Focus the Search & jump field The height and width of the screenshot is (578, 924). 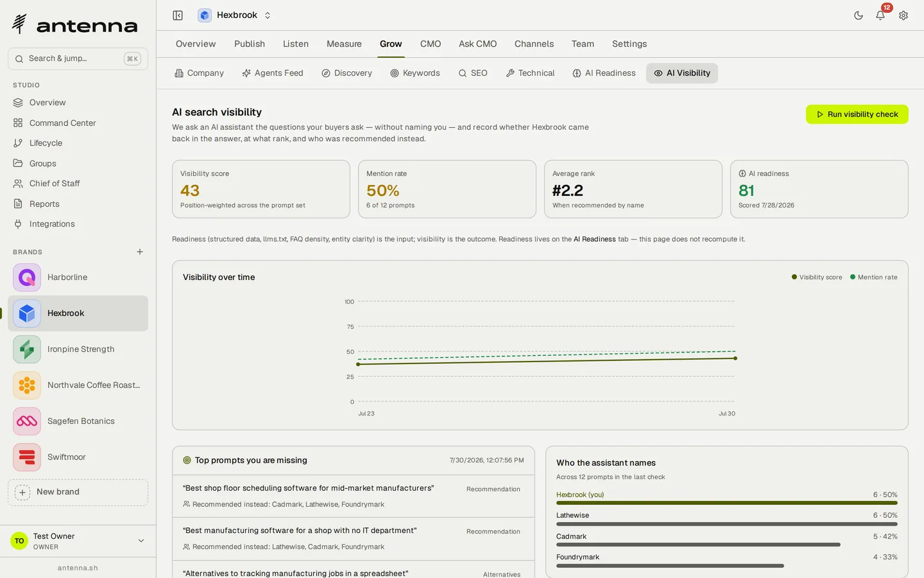point(78,58)
